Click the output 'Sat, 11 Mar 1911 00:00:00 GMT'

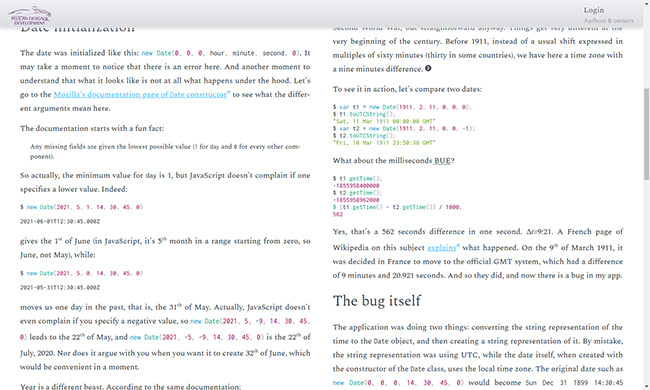(384, 121)
